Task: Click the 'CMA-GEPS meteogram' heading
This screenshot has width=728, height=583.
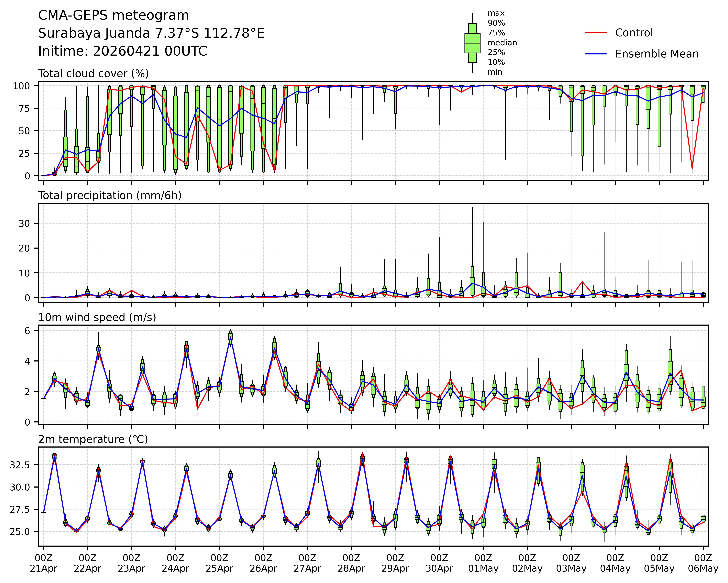Action: 114,16
